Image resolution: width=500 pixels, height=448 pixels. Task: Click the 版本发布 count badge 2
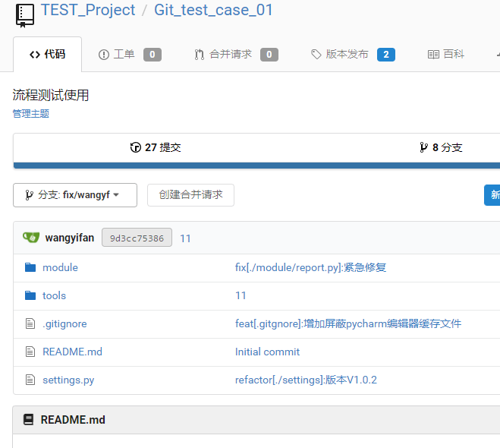(x=386, y=55)
